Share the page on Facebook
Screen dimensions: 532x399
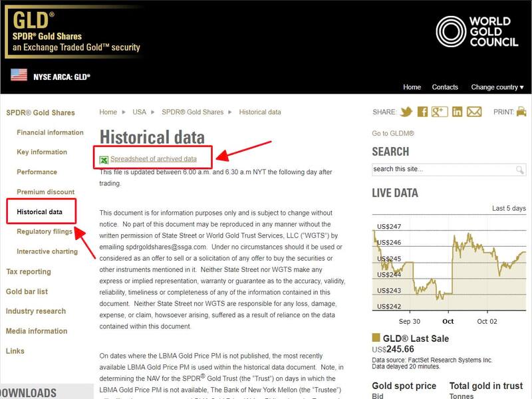[x=422, y=112]
